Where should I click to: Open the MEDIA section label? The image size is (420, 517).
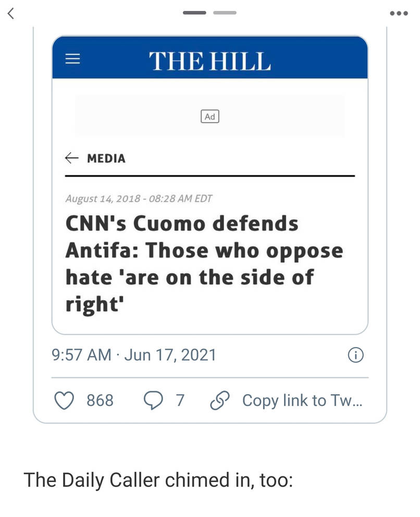click(x=106, y=158)
